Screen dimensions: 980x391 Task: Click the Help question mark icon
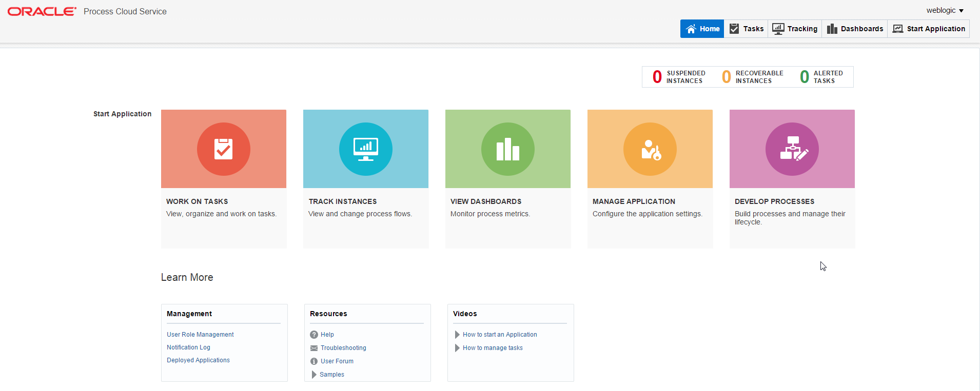314,335
